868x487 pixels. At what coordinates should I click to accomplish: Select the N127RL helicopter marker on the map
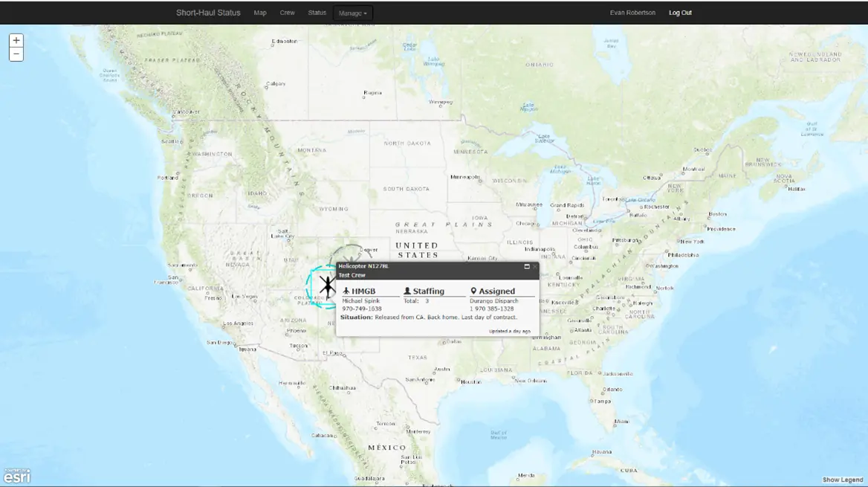[x=327, y=285]
